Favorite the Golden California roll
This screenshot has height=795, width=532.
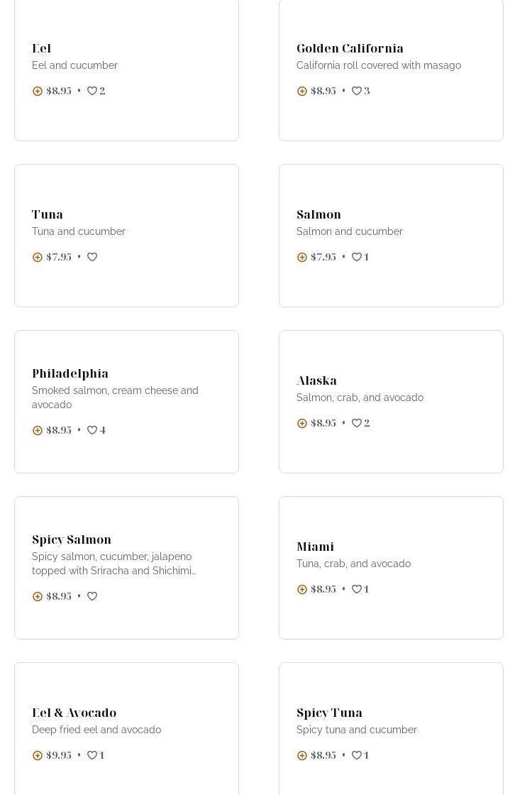[357, 91]
